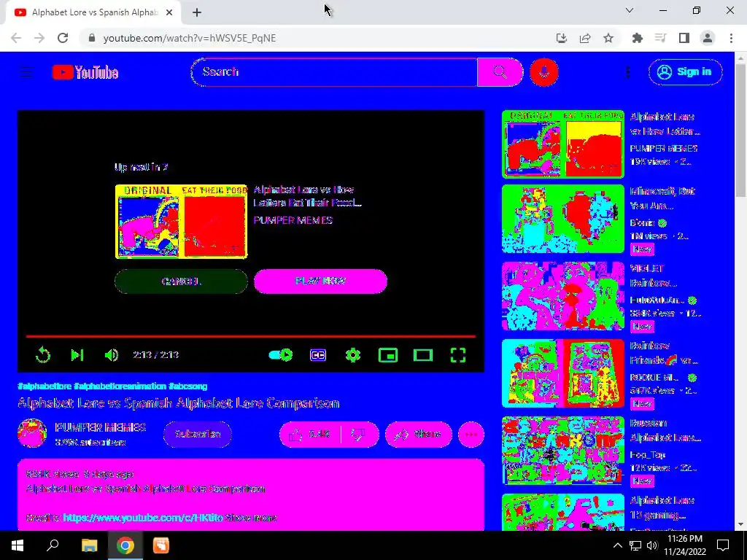Click the Sign in button

[x=685, y=72]
